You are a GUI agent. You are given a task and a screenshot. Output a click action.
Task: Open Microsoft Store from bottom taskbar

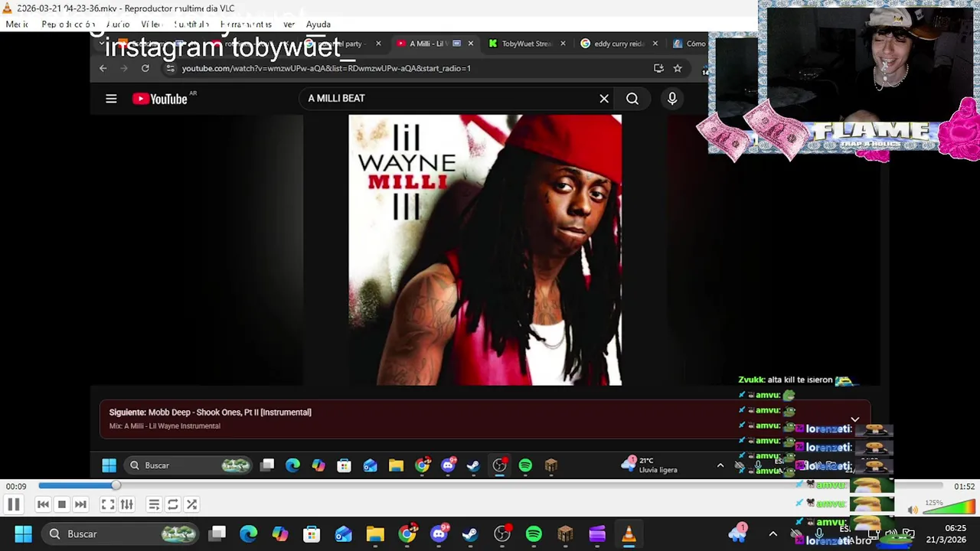(312, 534)
